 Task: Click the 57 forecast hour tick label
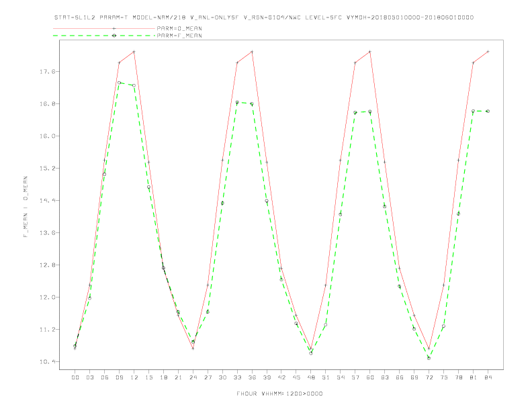(x=355, y=377)
